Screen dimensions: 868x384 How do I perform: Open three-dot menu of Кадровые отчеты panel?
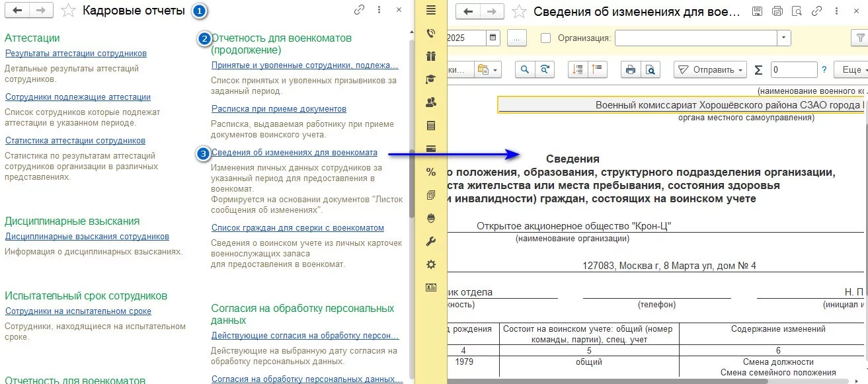[379, 10]
